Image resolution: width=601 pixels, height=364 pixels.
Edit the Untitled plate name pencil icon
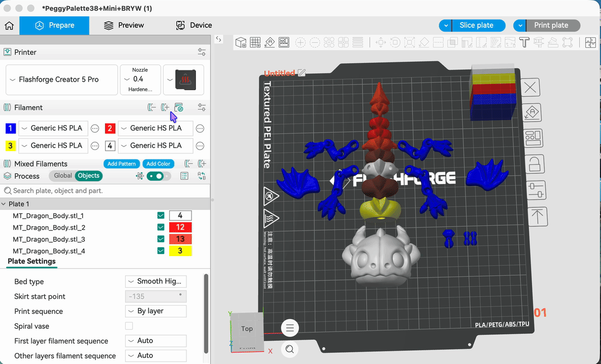(x=302, y=73)
